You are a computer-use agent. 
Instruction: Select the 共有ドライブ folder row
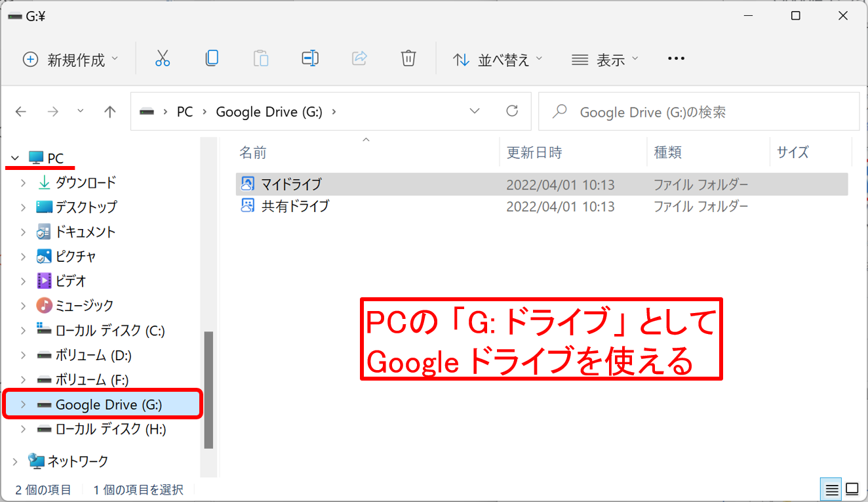(542, 206)
